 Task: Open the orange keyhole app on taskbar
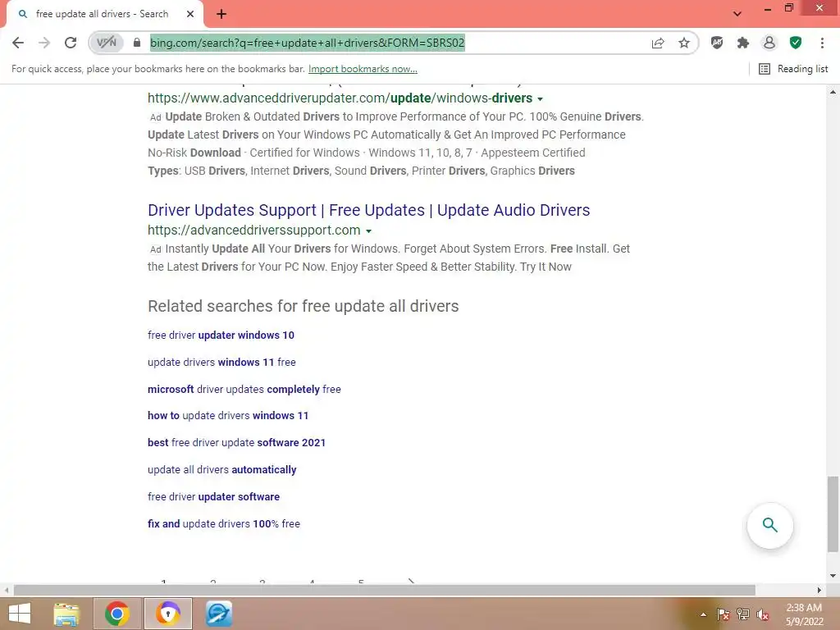[x=167, y=614]
